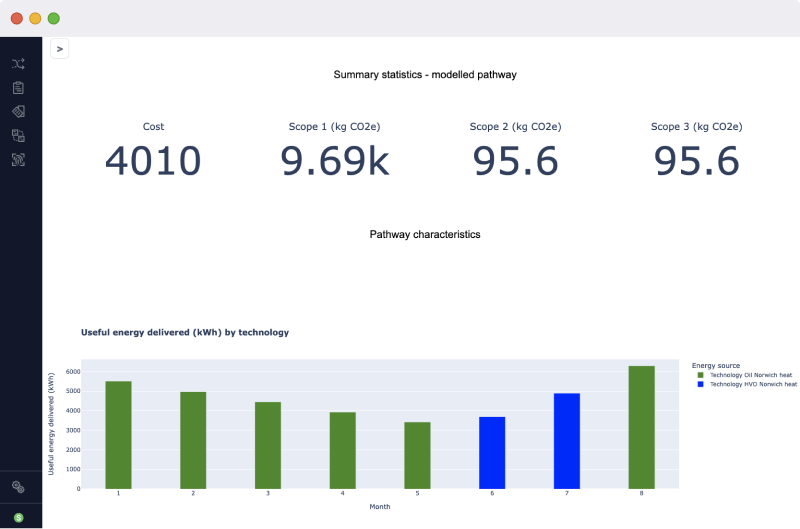This screenshot has height=529, width=800.
Task: Click the green Oil legend color swatch
Action: [x=701, y=375]
